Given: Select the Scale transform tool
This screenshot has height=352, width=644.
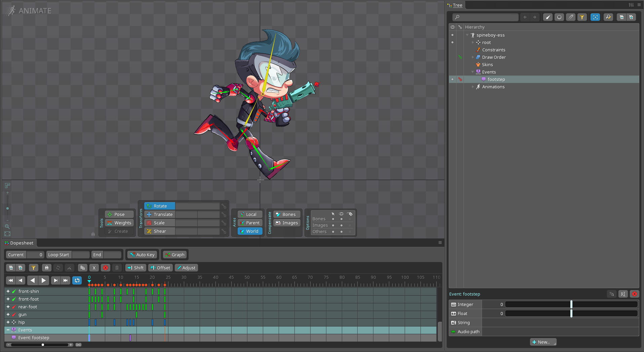Looking at the screenshot, I should point(160,223).
